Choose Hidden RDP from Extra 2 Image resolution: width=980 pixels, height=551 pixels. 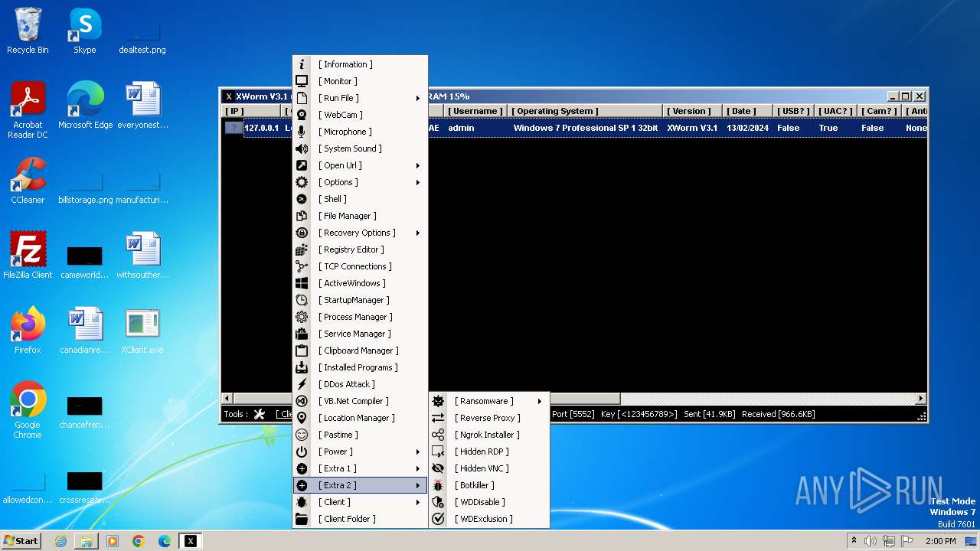click(489, 452)
